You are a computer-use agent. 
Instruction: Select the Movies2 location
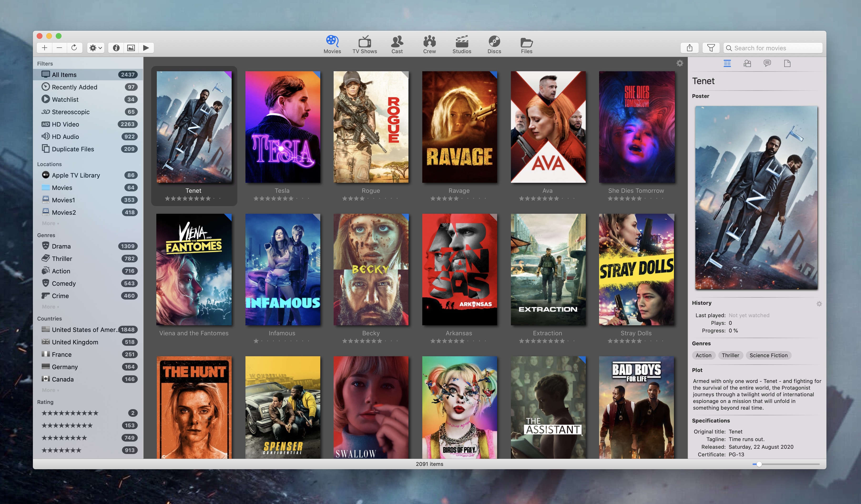pyautogui.click(x=88, y=212)
